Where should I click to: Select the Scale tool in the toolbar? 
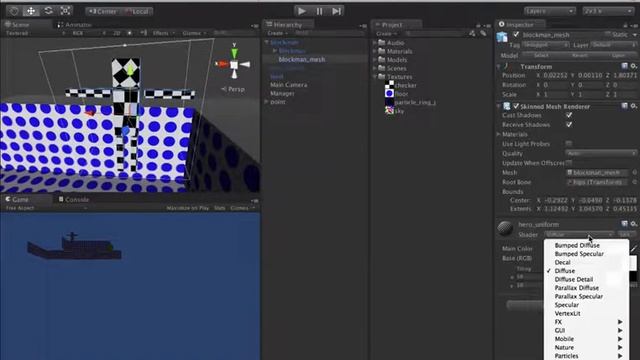[65, 11]
